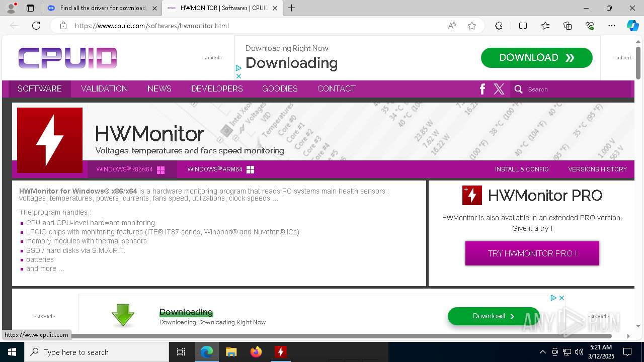The image size is (644, 362).
Task: Open the Settings and more ellipsis menu
Action: tap(612, 26)
